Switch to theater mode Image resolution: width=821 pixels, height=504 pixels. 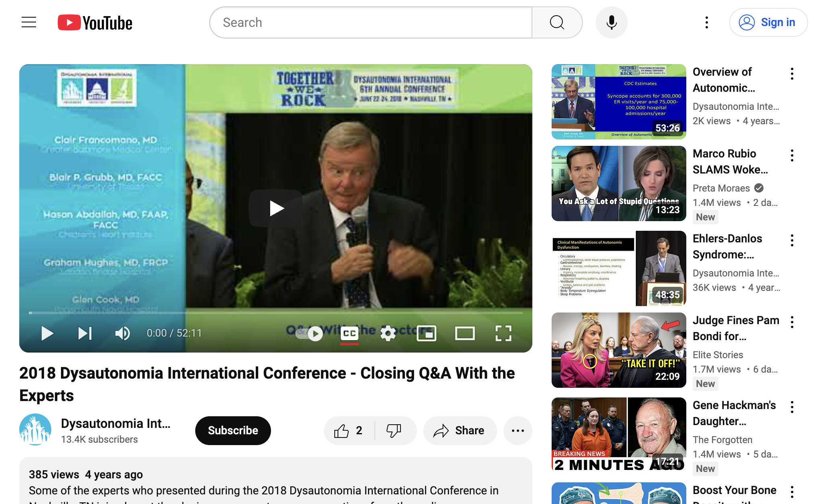point(465,333)
